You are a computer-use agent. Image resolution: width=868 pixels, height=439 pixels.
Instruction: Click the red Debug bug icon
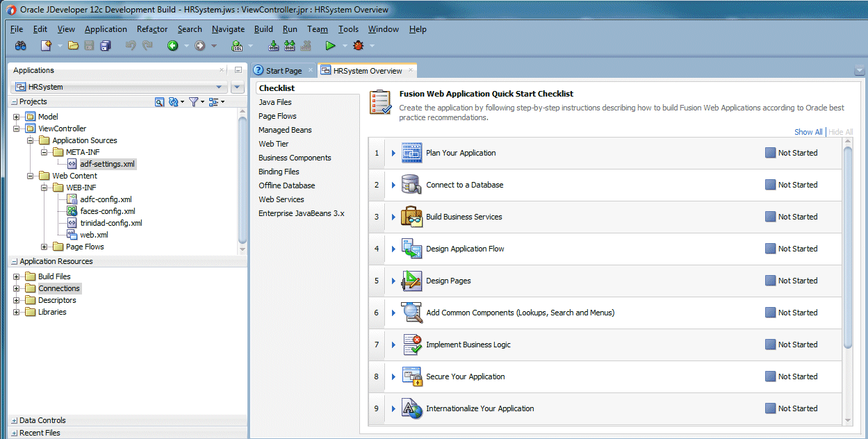[x=359, y=46]
